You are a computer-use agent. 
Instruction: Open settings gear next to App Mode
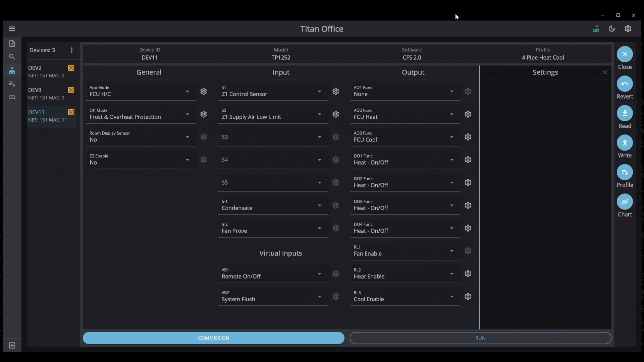click(x=204, y=92)
